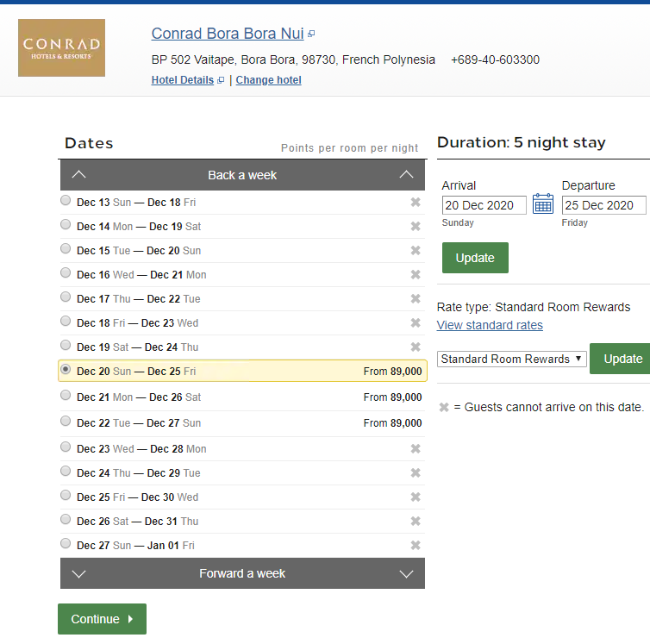The width and height of the screenshot is (650, 644).
Task: Select the Dec 15 Tue radio button
Action: pyautogui.click(x=66, y=248)
